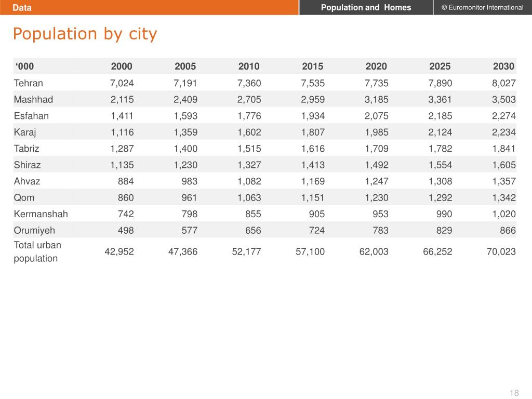Click Tabriz's 2000 value 1,287

point(122,149)
